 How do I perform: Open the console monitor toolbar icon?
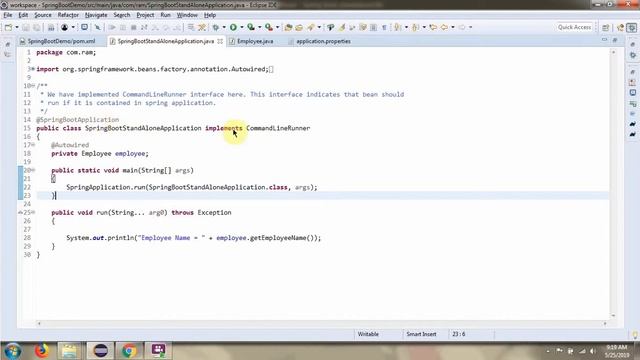click(84, 27)
